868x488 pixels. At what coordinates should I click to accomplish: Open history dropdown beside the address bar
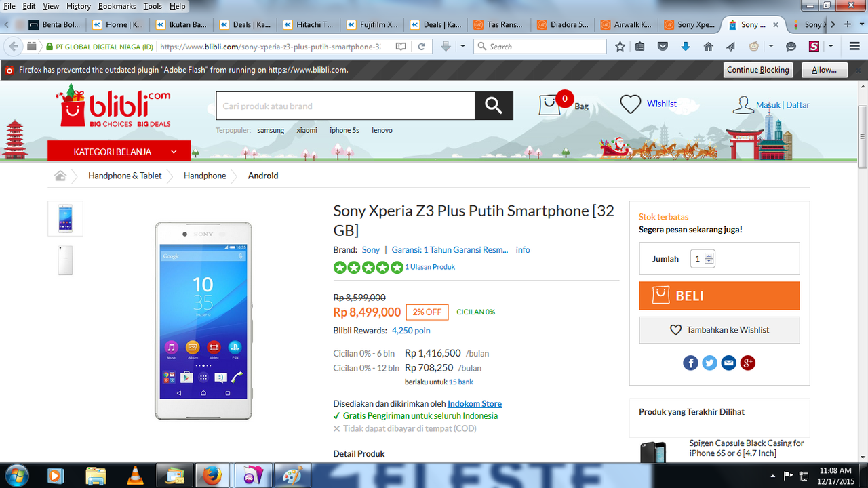463,47
